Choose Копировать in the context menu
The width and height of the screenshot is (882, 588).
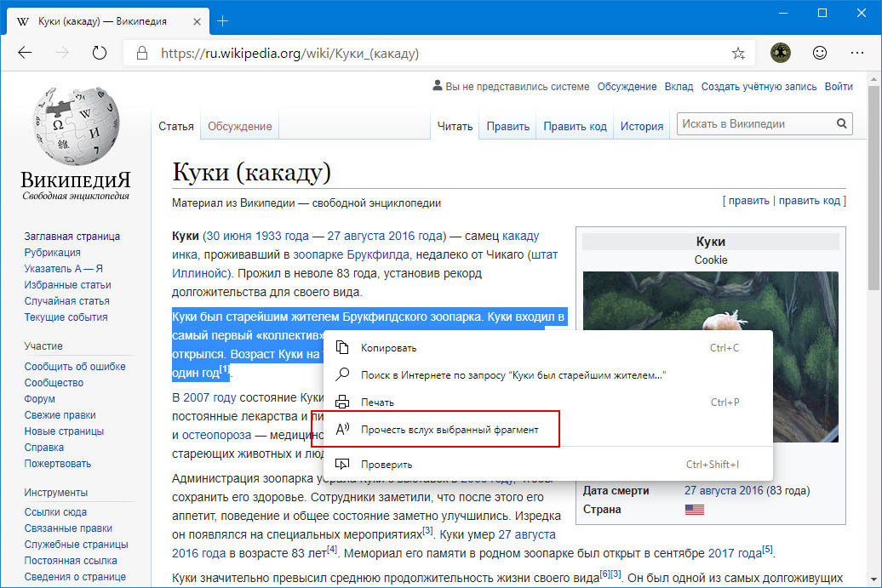(548, 348)
